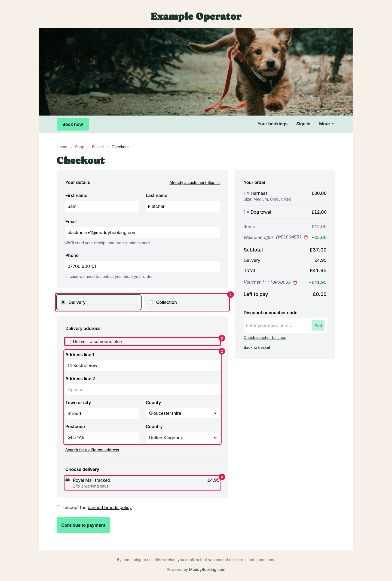
Task: Click Back to basket link
Action: [257, 347]
